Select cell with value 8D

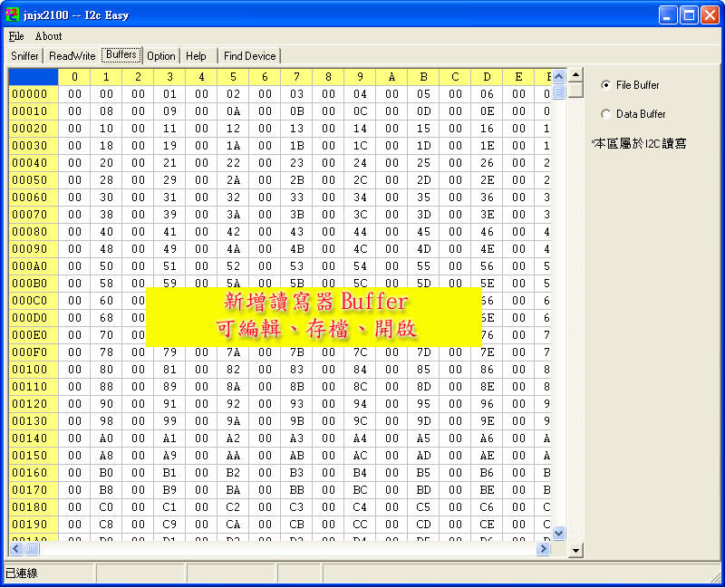[423, 387]
